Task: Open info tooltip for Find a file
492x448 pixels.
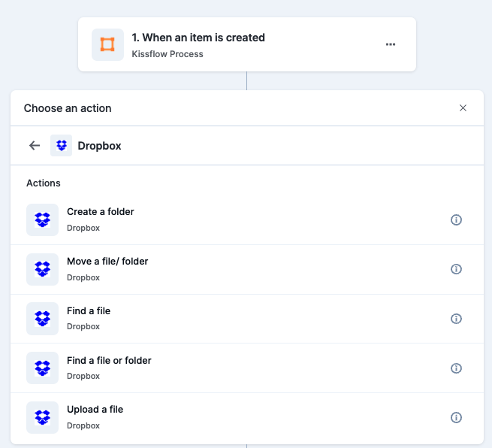Action: tap(456, 319)
